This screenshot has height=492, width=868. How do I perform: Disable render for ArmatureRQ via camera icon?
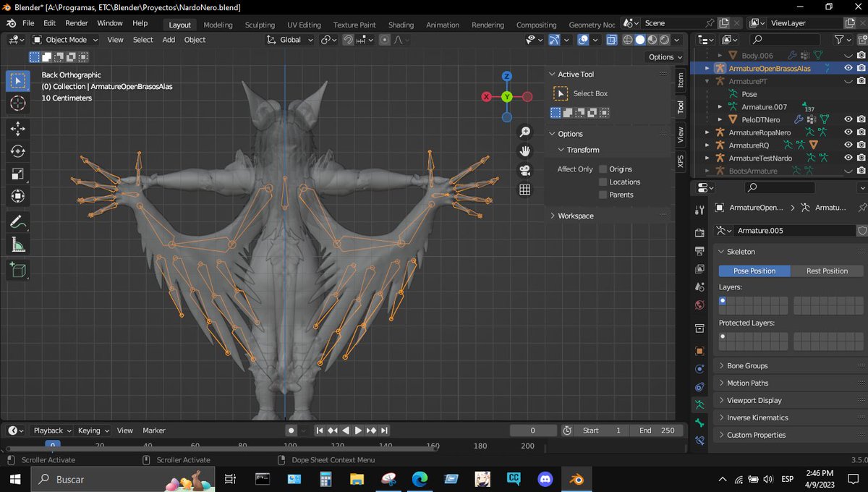coord(861,145)
